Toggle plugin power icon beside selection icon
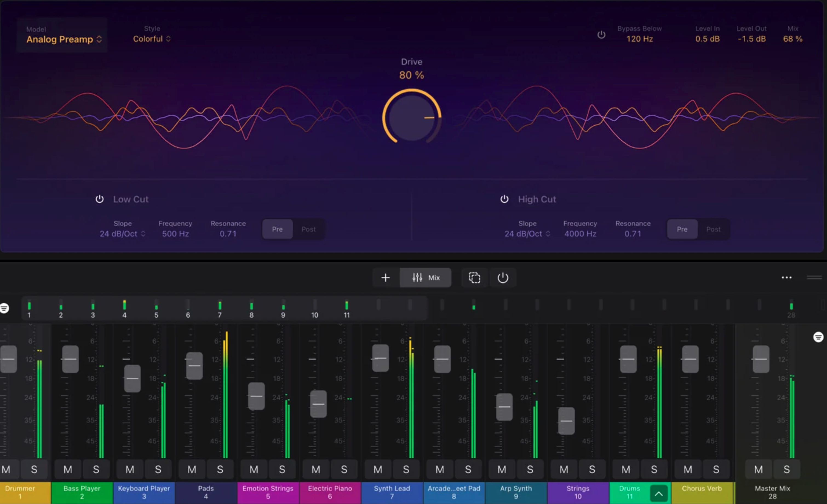The width and height of the screenshot is (827, 504). tap(502, 278)
